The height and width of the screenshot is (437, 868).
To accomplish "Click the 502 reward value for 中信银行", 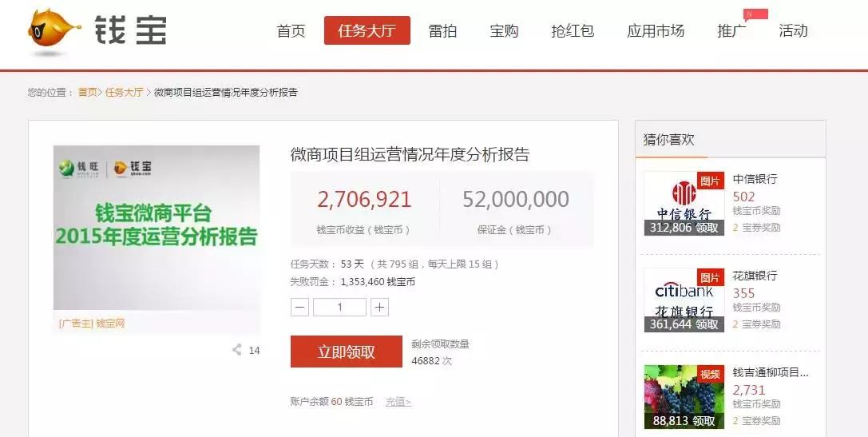I will pos(744,197).
